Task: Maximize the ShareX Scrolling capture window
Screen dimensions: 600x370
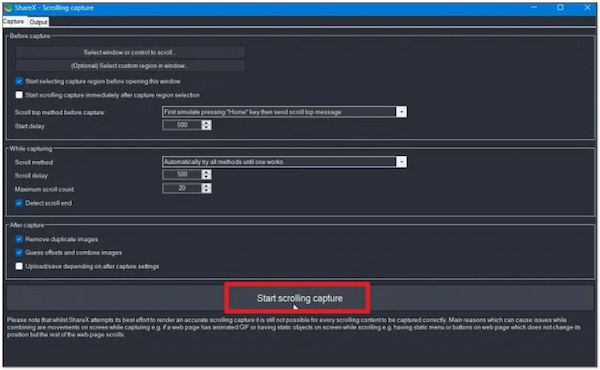Action: (x=560, y=8)
